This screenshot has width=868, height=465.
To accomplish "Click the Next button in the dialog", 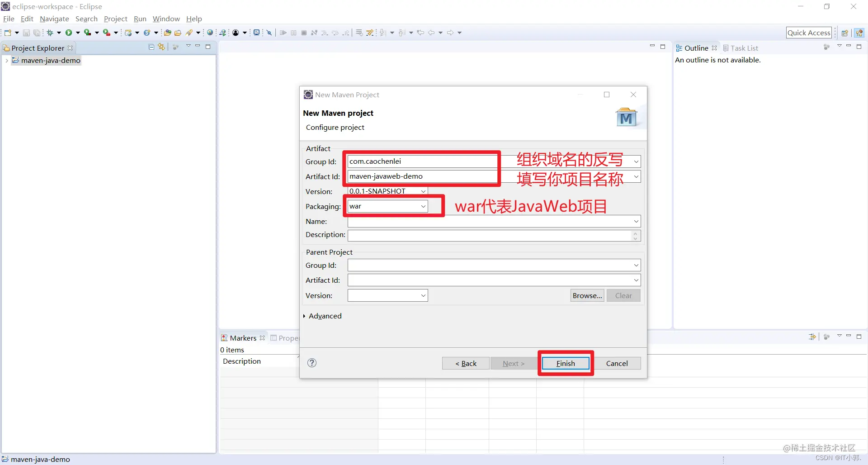I will tap(514, 363).
